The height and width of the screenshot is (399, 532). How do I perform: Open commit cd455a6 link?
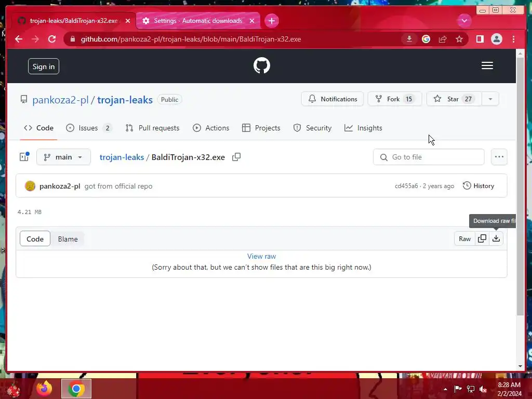pos(406,186)
